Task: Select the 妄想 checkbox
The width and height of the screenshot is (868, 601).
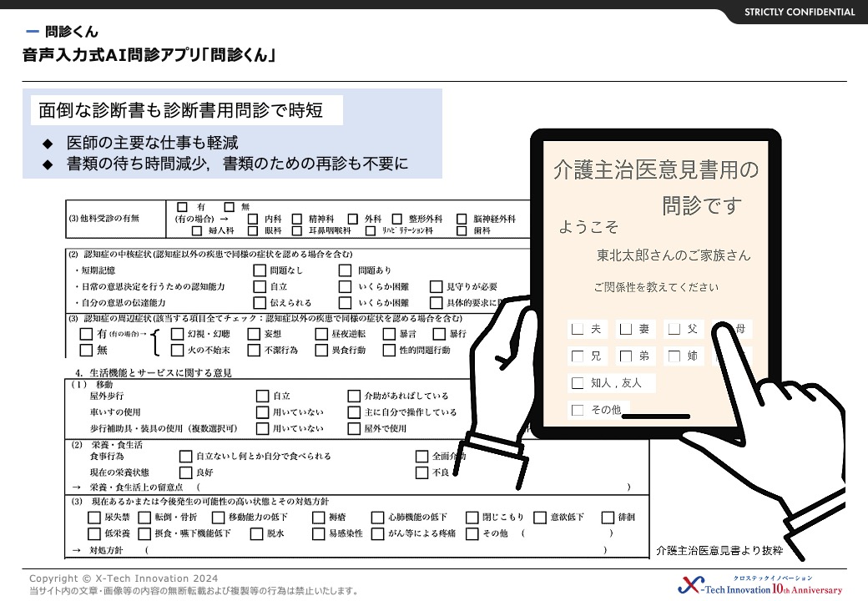Action: coord(254,334)
